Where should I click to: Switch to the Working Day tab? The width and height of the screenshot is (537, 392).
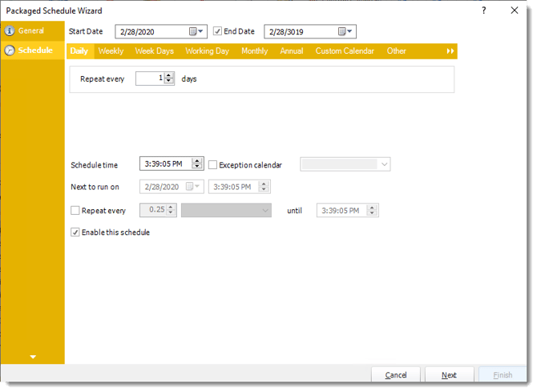click(208, 51)
